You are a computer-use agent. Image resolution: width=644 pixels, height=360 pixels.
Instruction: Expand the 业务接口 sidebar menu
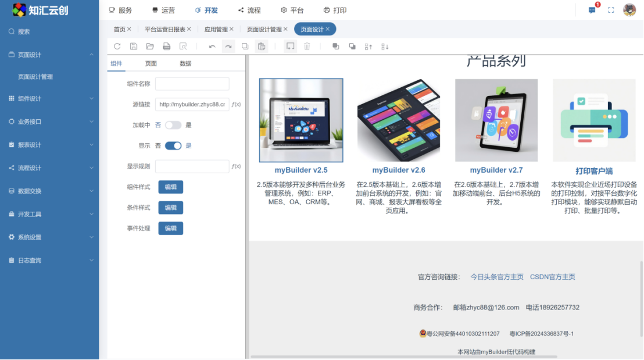(49, 122)
